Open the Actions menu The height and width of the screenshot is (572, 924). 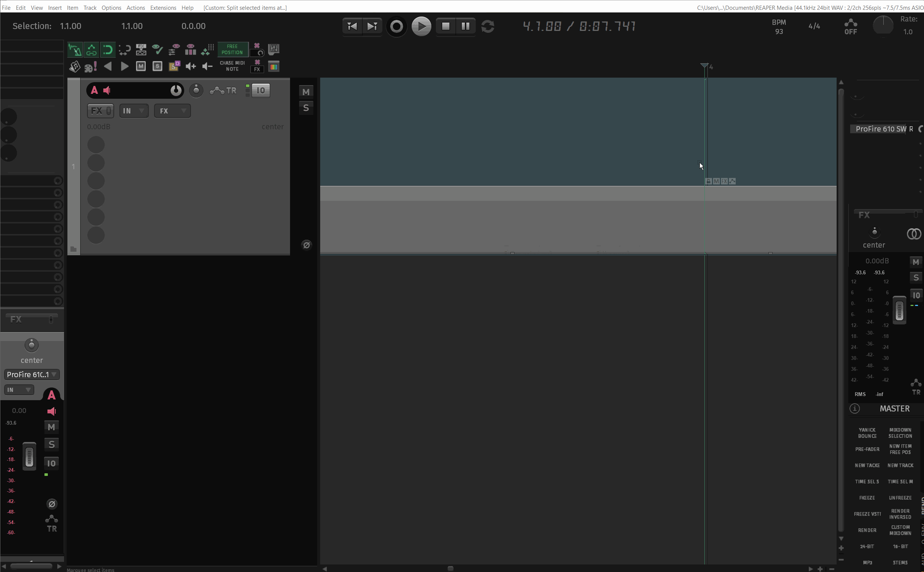pos(135,8)
